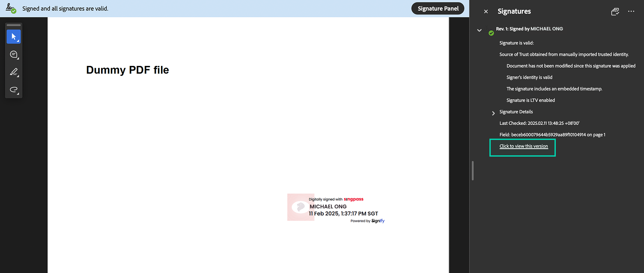Click the 'Dummy PDF file' heading
Screen dimensions: 644x273
(x=127, y=70)
